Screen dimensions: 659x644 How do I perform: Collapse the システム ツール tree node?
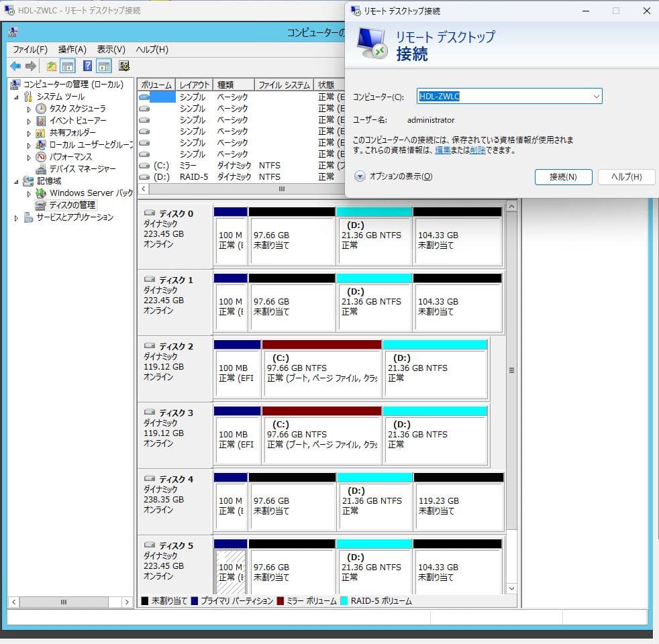pos(16,97)
